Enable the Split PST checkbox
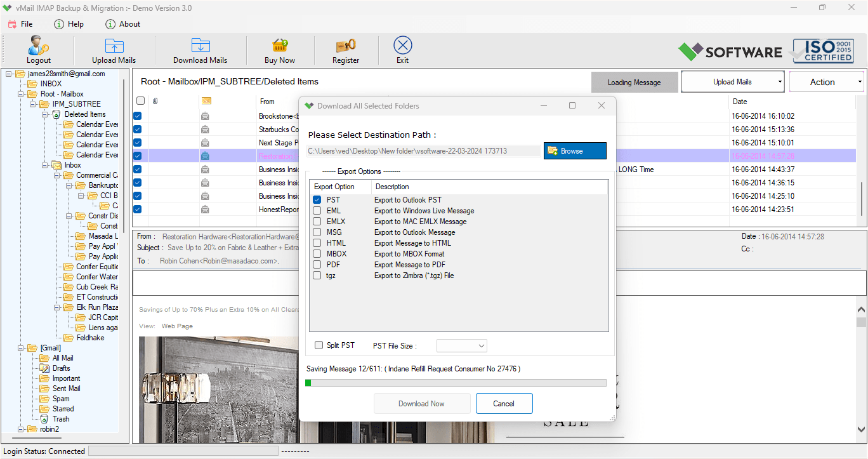This screenshot has width=868, height=459. tap(319, 345)
